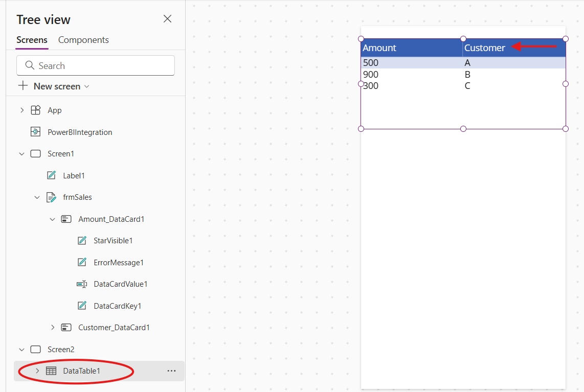
Task: Select PowerBIIntegration in the tree
Action: pos(80,132)
